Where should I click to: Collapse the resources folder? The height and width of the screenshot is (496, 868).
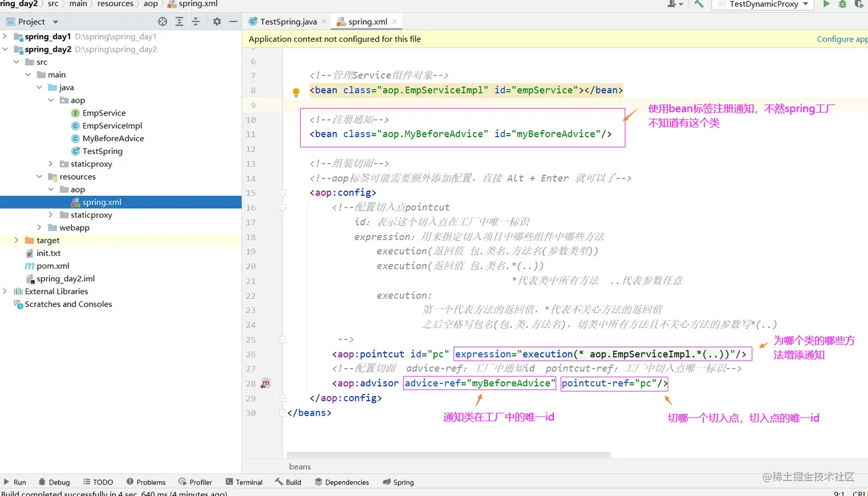coord(40,177)
